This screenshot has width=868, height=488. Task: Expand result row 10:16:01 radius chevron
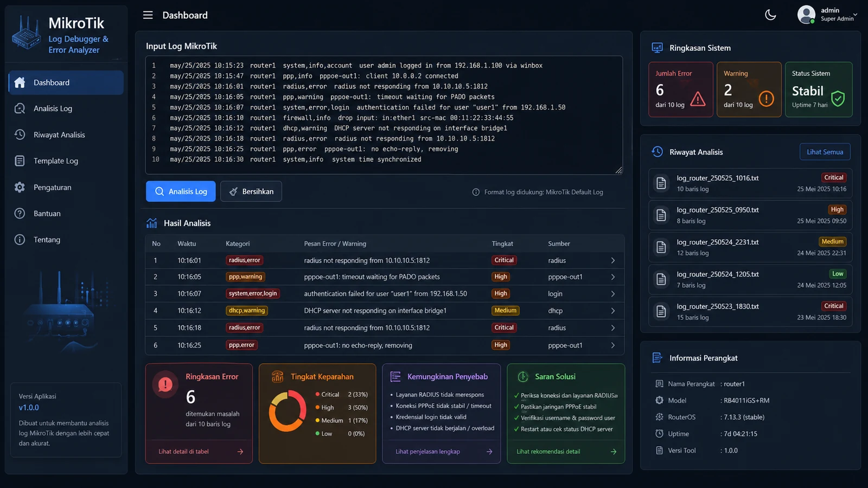(x=613, y=260)
